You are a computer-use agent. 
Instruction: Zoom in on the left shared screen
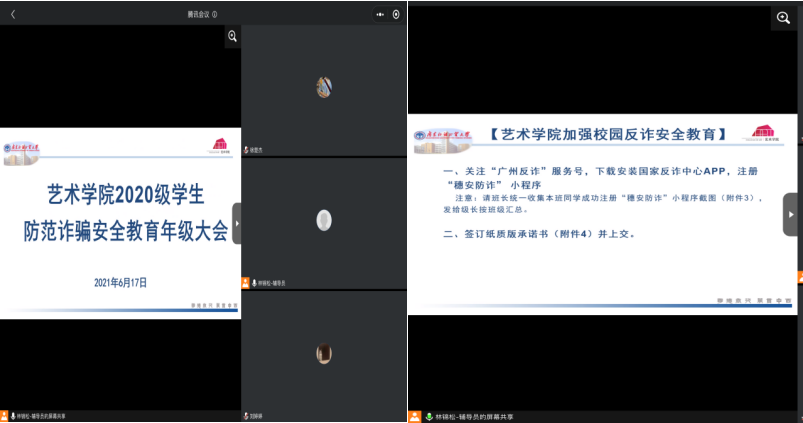tap(232, 36)
